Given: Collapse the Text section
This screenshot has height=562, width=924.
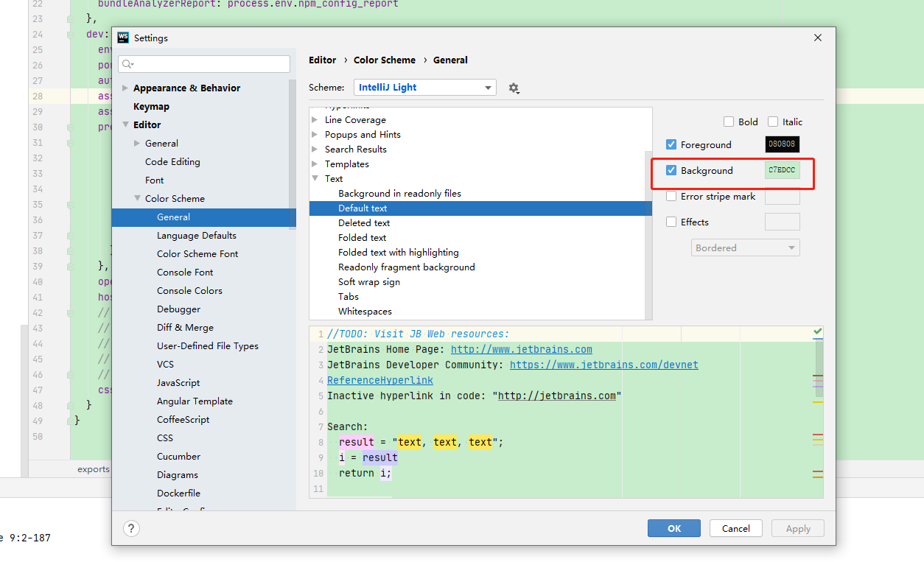Looking at the screenshot, I should click(315, 178).
